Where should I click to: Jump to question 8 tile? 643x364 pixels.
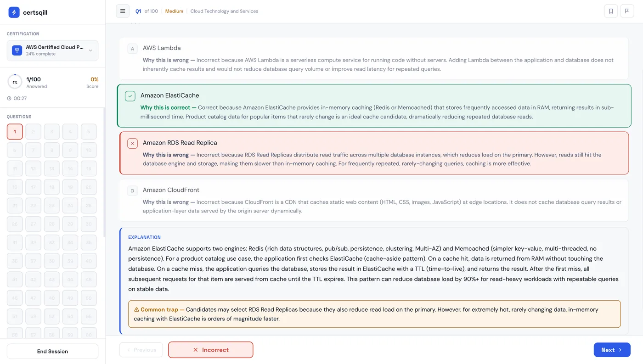tap(51, 150)
